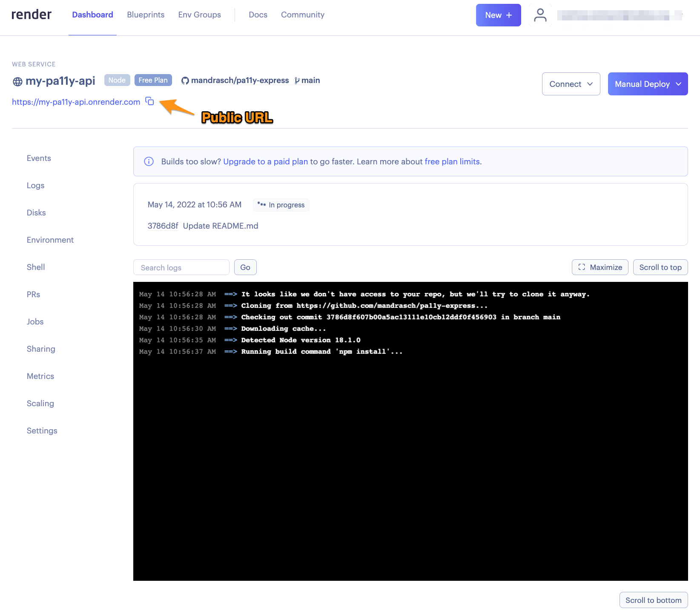Open PRs in the sidebar

click(33, 294)
